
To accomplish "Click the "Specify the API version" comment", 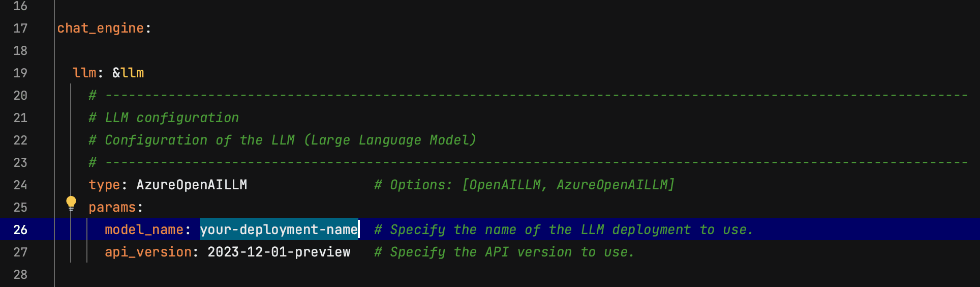I will 504,252.
